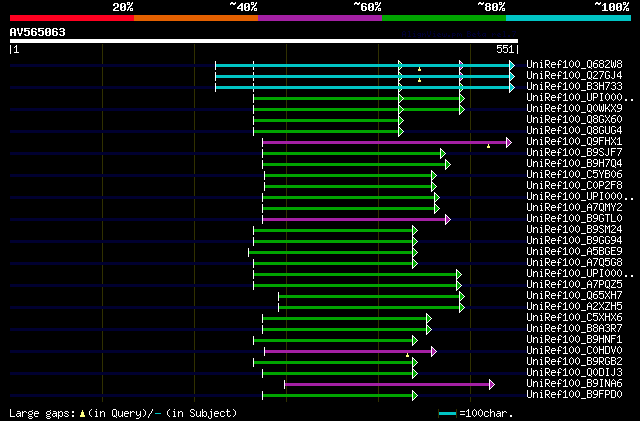
Task: Click the arrowhead ending the B9SJF7 bar
Action: tap(443, 154)
